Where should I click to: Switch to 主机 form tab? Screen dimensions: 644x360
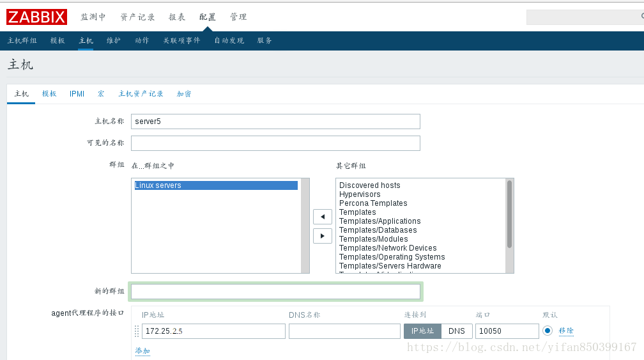[21, 94]
